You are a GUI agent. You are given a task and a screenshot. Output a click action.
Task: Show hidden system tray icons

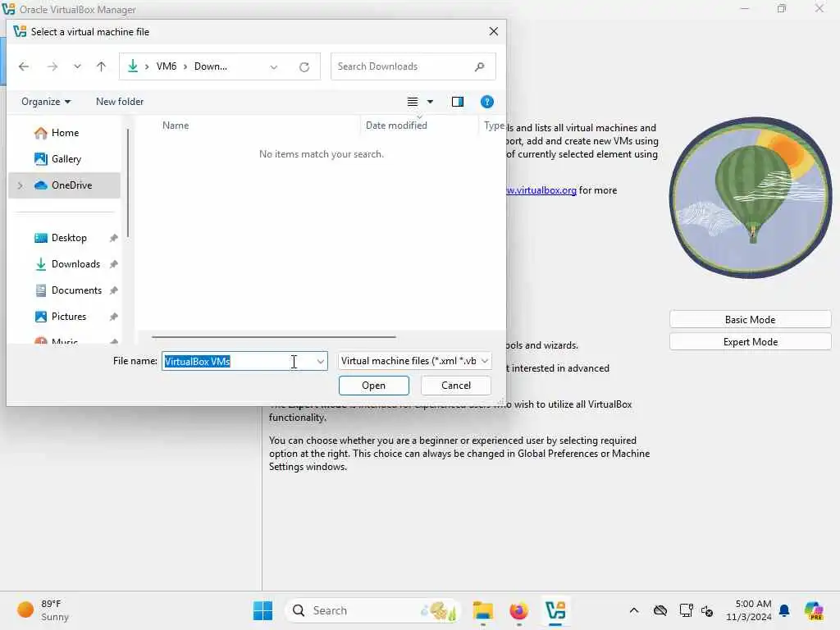pyautogui.click(x=634, y=610)
